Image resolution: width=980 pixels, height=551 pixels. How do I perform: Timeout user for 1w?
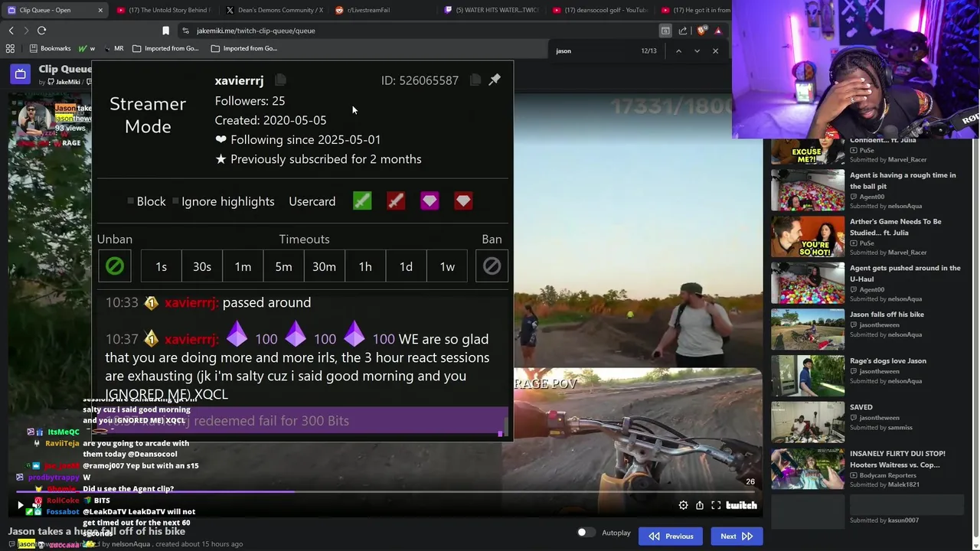point(447,266)
